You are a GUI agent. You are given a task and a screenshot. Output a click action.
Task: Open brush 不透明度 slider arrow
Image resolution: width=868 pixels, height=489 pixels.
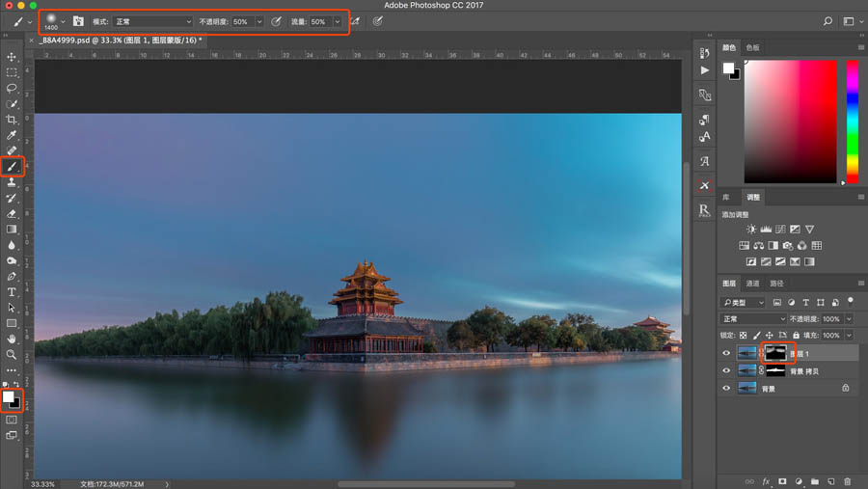pos(259,21)
